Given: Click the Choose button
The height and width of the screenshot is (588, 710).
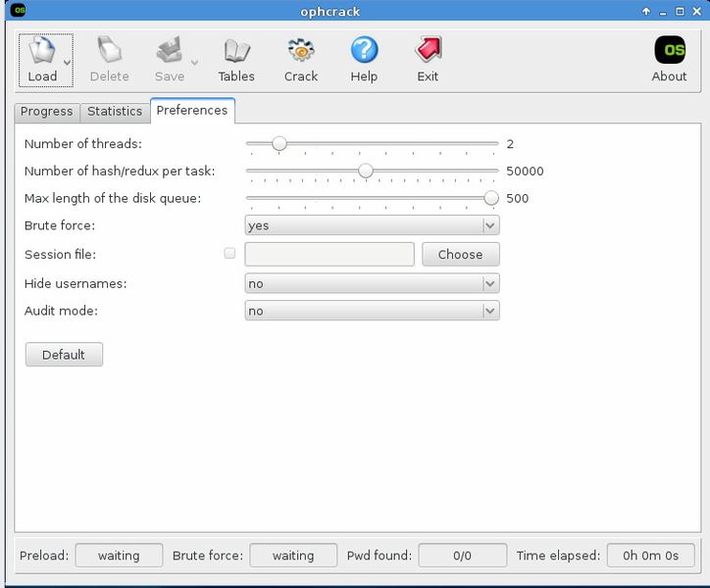Looking at the screenshot, I should (x=461, y=255).
